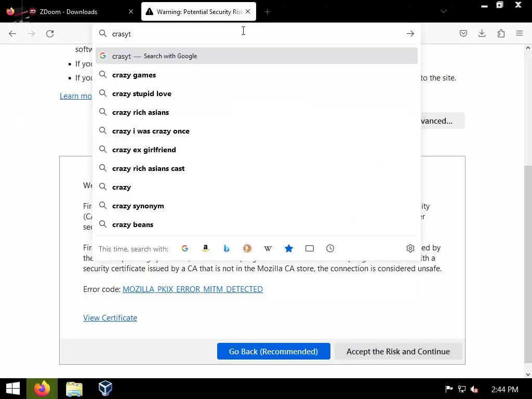Pick the "crazy stupid love" suggestion
Image resolution: width=532 pixels, height=399 pixels.
[x=257, y=94]
